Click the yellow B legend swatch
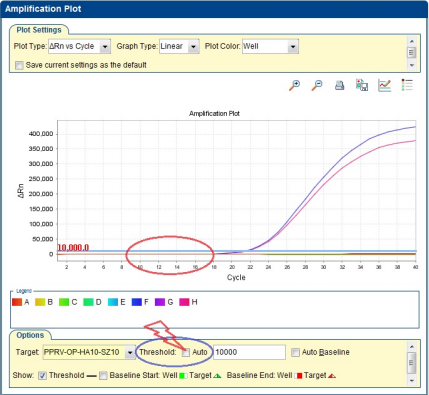 point(40,302)
